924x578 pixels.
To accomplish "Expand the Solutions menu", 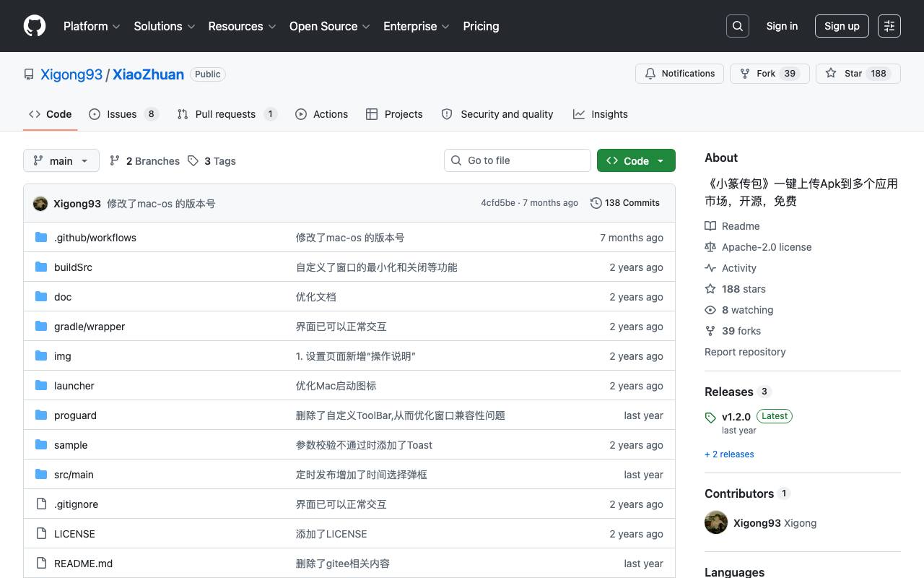I will (x=165, y=26).
